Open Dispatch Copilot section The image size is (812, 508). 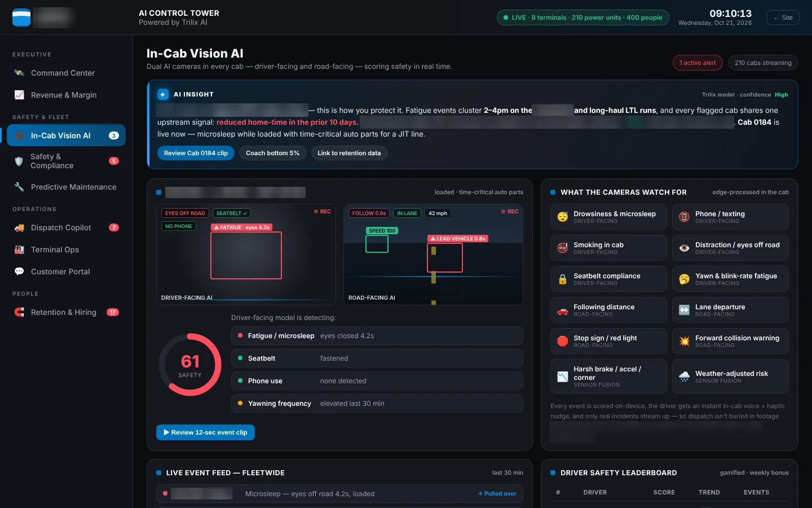[x=66, y=227]
